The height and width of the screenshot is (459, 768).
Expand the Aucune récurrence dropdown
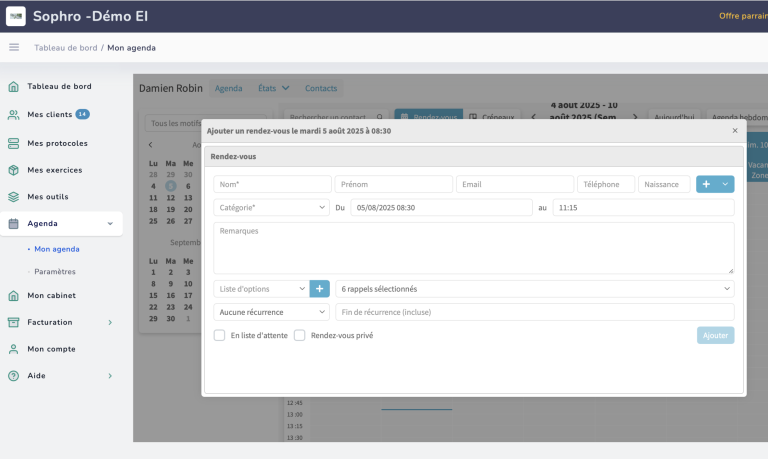(271, 312)
